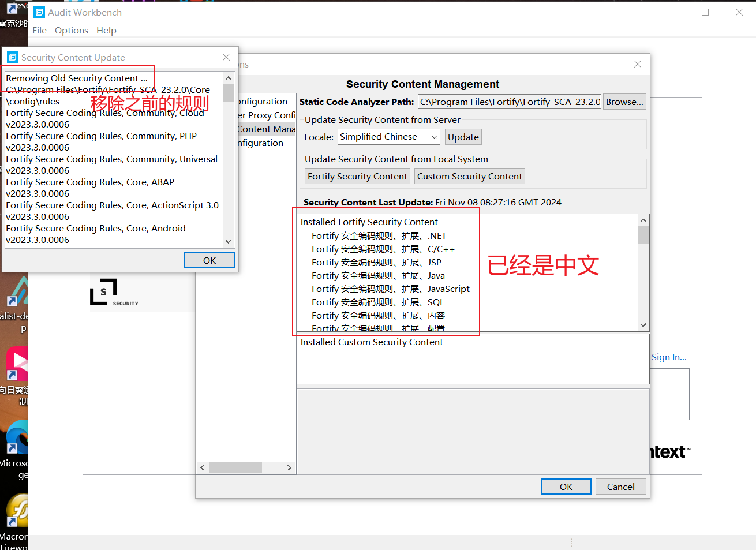Select Fortify 安全编码规则 SQL entry
Viewport: 756px width, 550px height.
coord(378,302)
